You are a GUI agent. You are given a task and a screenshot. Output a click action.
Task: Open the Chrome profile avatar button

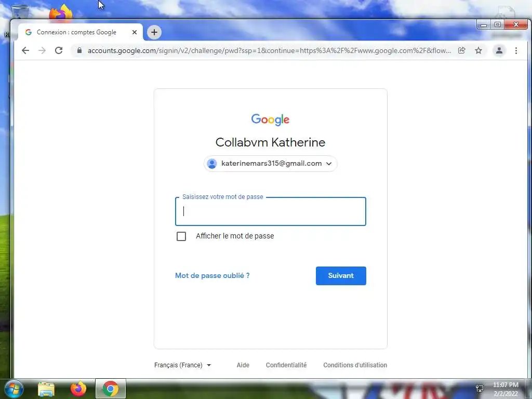[499, 50]
